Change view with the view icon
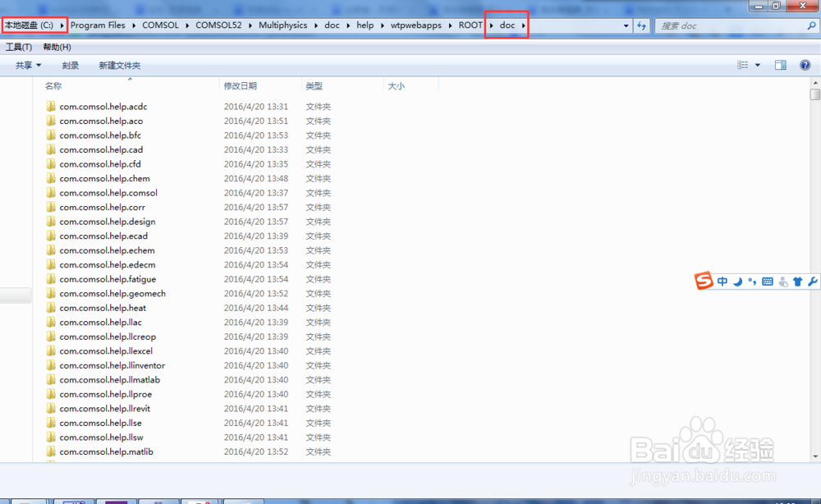Screen dimensions: 821x504 tap(742, 65)
